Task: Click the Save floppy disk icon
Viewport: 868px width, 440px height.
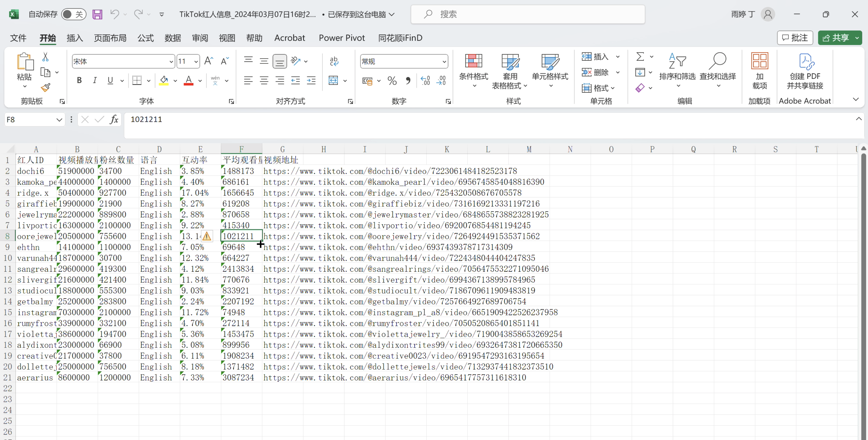Action: pos(97,14)
